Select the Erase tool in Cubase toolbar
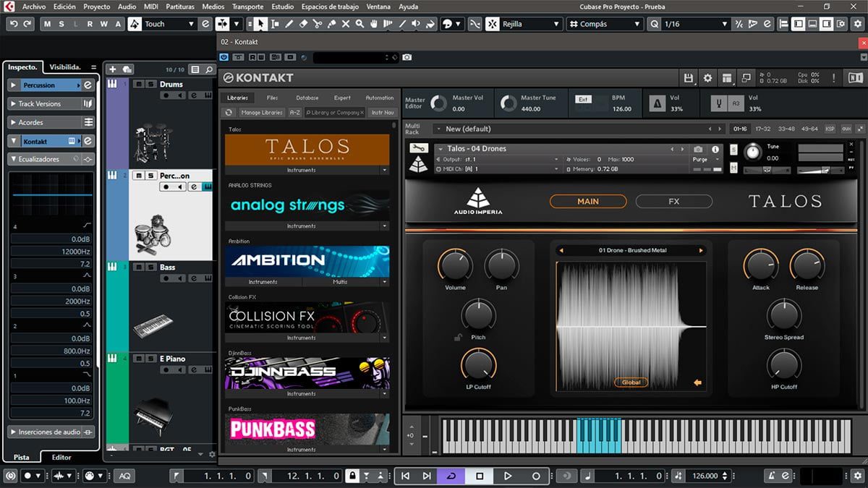This screenshot has height=488, width=868. point(304,24)
